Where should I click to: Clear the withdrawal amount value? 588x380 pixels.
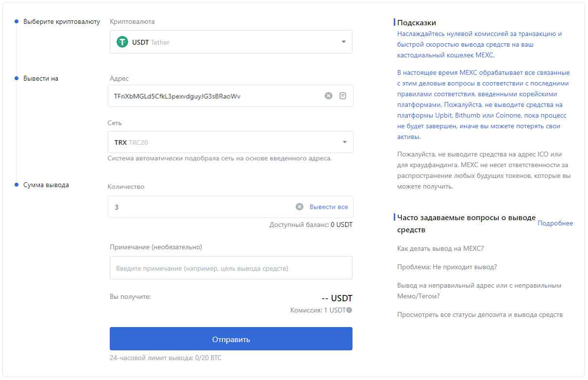pyautogui.click(x=300, y=207)
